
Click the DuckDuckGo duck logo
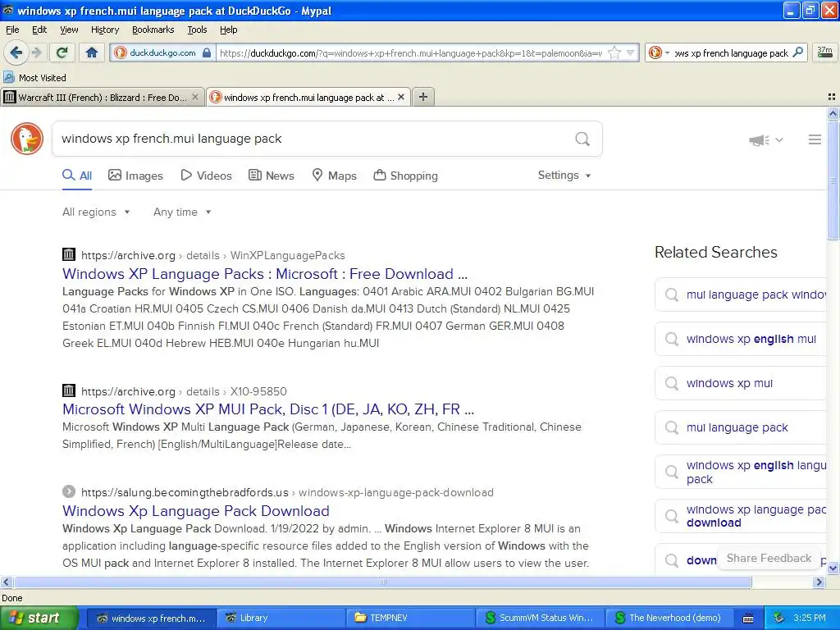(27, 138)
